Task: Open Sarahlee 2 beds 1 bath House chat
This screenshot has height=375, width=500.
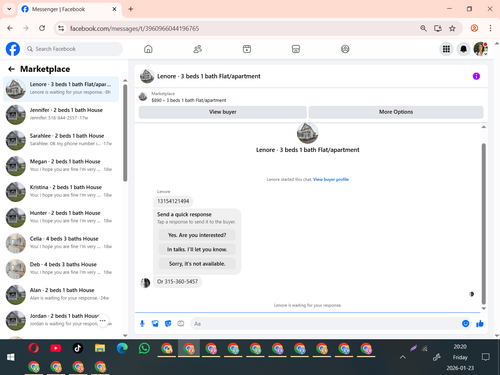Action: (61, 140)
